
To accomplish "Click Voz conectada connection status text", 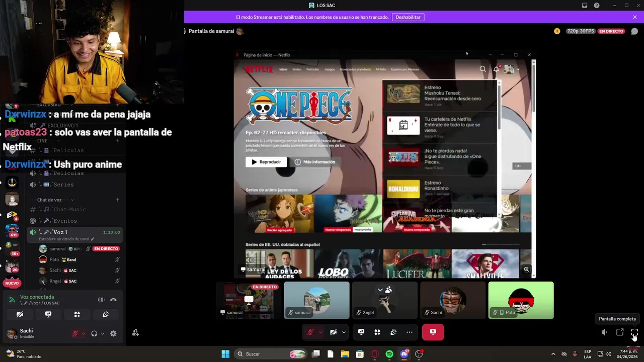I will pyautogui.click(x=37, y=297).
